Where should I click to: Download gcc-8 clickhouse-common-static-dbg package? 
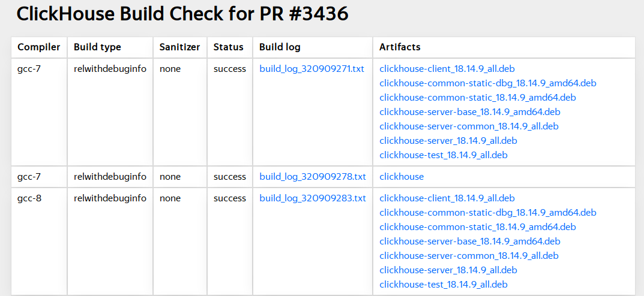[487, 213]
